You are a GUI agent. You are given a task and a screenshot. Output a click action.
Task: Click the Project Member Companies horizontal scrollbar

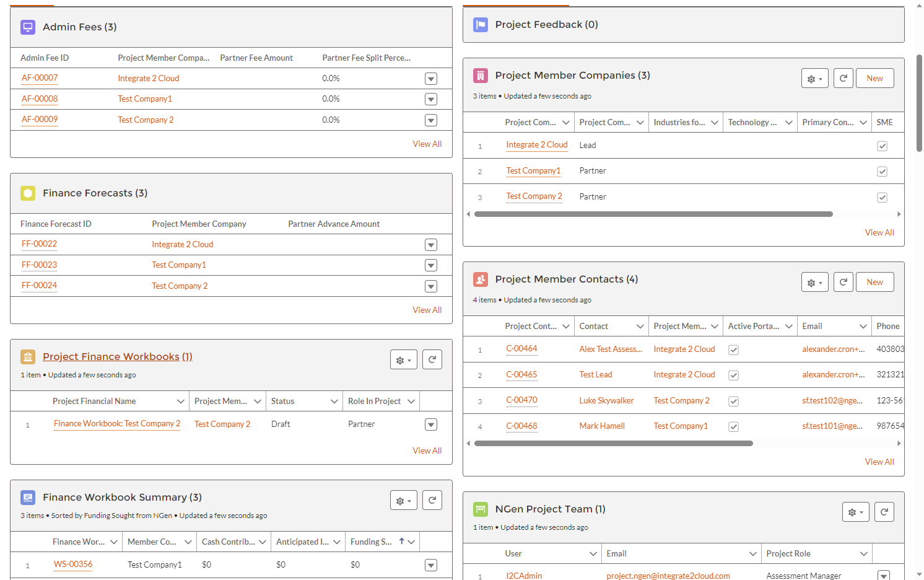(x=653, y=214)
